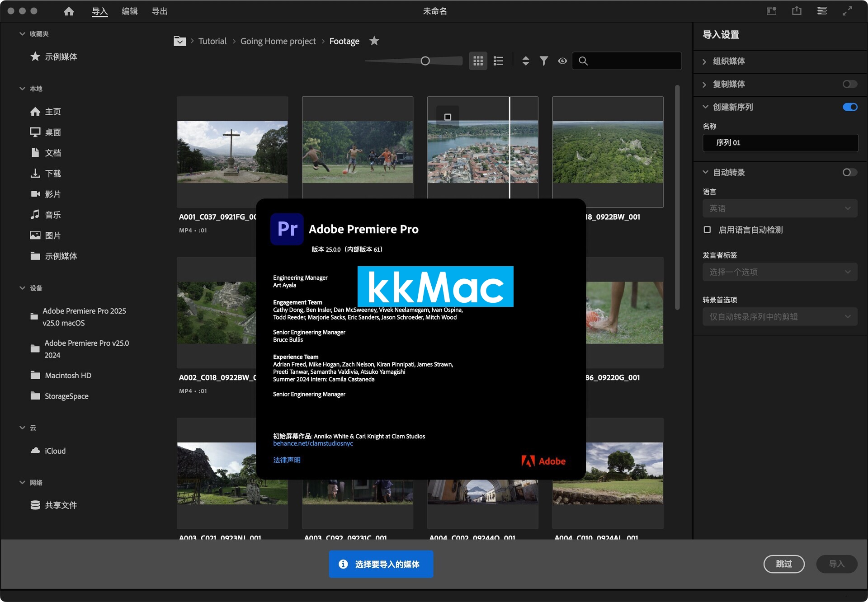Select the Footage breadcrumb

click(x=344, y=41)
